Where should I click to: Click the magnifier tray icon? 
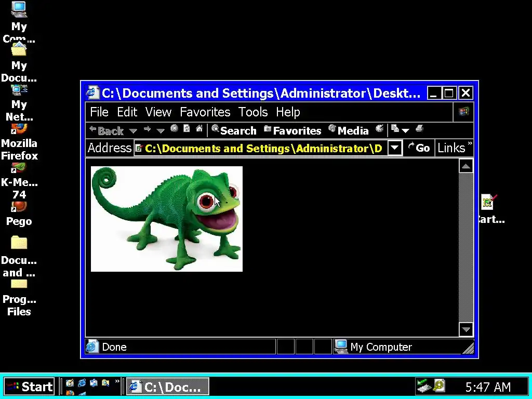pos(438,386)
